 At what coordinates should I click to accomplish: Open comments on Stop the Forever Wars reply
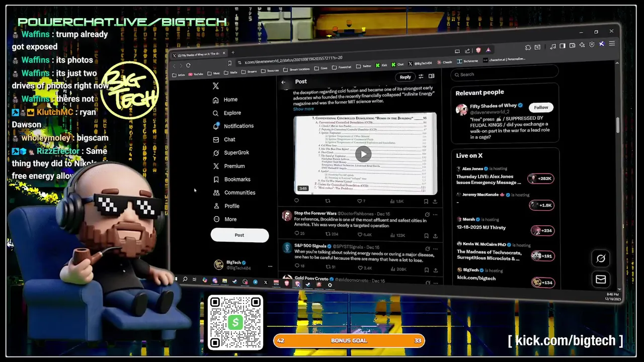299,234
